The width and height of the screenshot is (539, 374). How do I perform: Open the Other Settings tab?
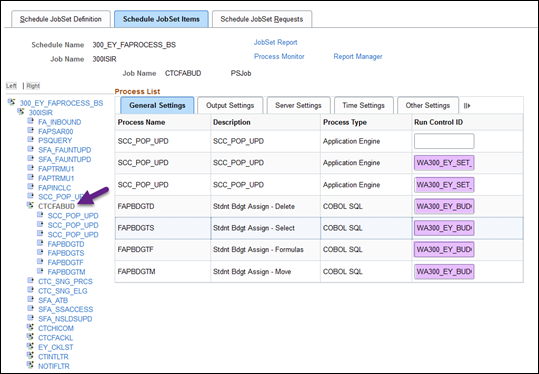(x=428, y=106)
